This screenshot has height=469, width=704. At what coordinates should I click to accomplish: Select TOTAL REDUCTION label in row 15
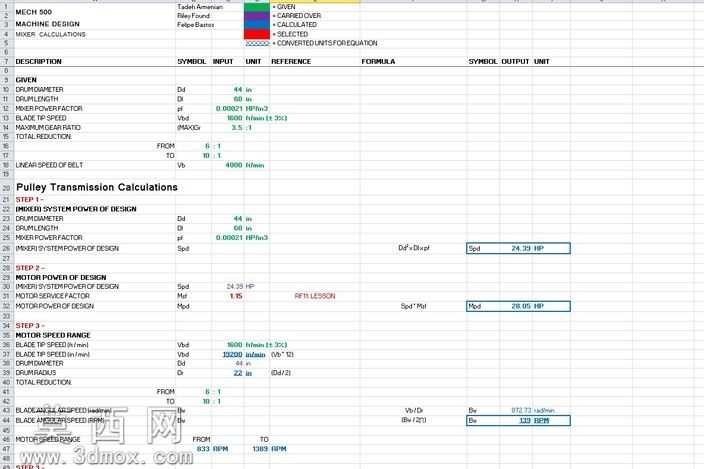[x=44, y=136]
